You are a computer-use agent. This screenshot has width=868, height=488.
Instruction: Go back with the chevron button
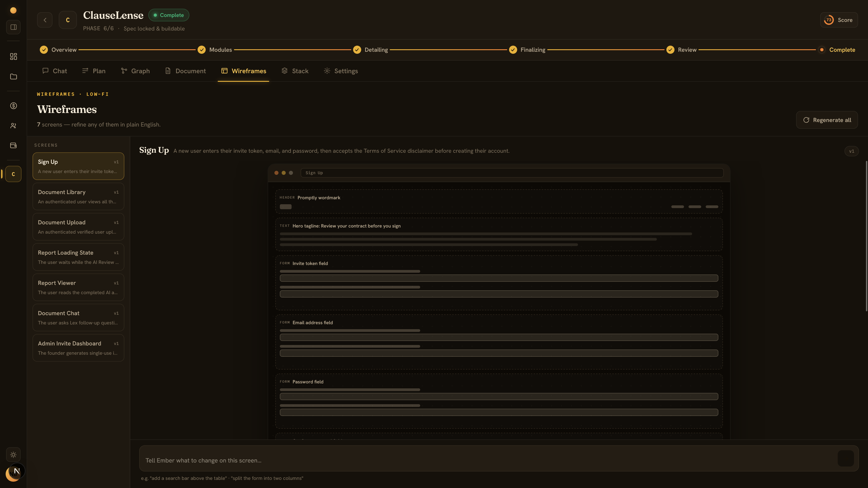click(x=45, y=20)
